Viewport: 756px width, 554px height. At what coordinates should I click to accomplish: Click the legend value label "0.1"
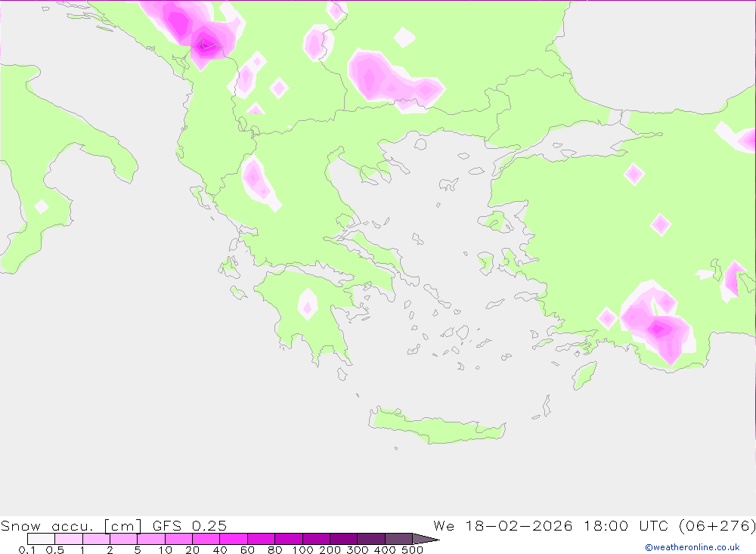[x=27, y=549]
